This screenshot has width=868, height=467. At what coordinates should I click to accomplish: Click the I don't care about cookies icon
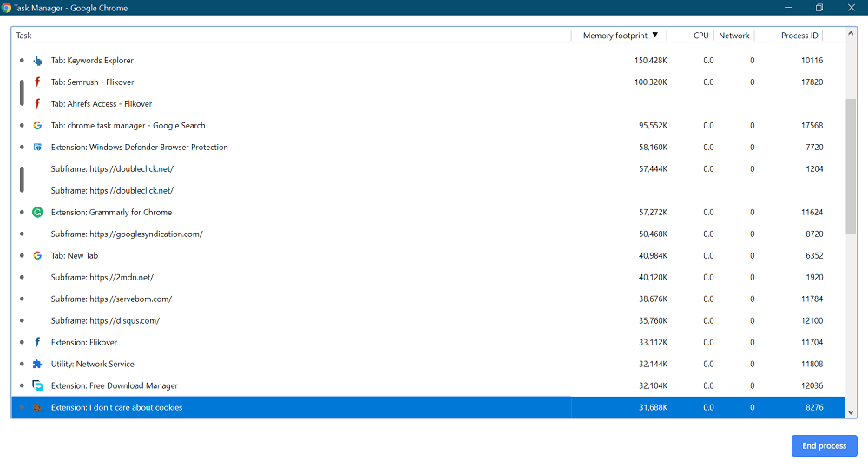[x=37, y=407]
